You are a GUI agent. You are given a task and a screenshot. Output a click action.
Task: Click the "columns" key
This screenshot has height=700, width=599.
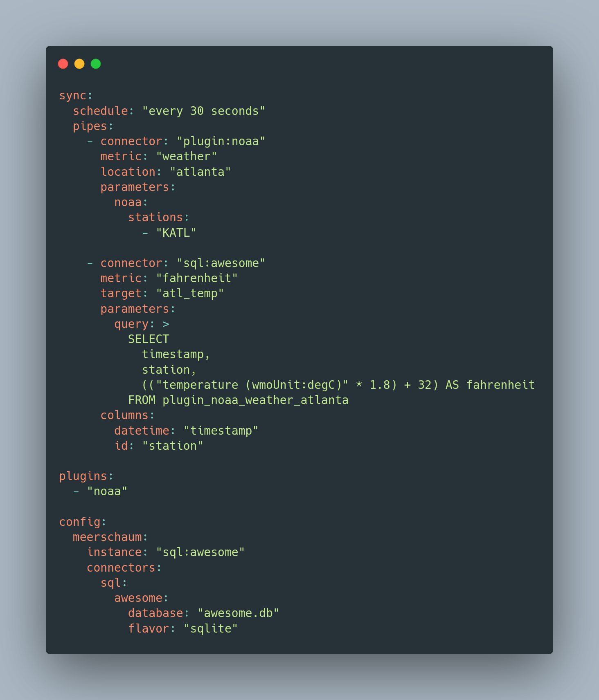coord(124,415)
